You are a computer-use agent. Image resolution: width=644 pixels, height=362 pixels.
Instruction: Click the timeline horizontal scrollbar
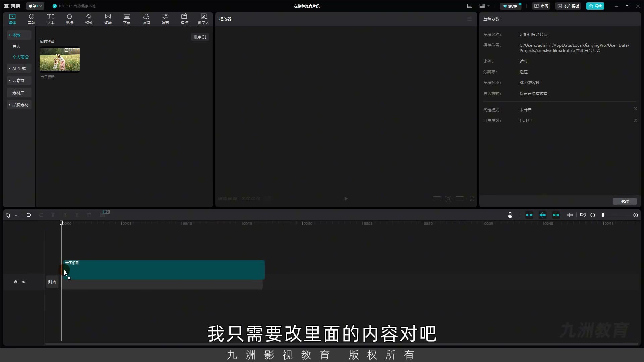[x=342, y=344]
